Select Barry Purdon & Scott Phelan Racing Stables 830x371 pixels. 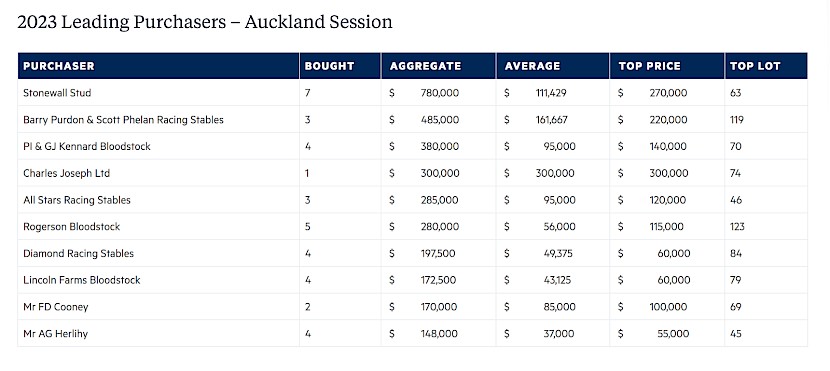pos(123,120)
